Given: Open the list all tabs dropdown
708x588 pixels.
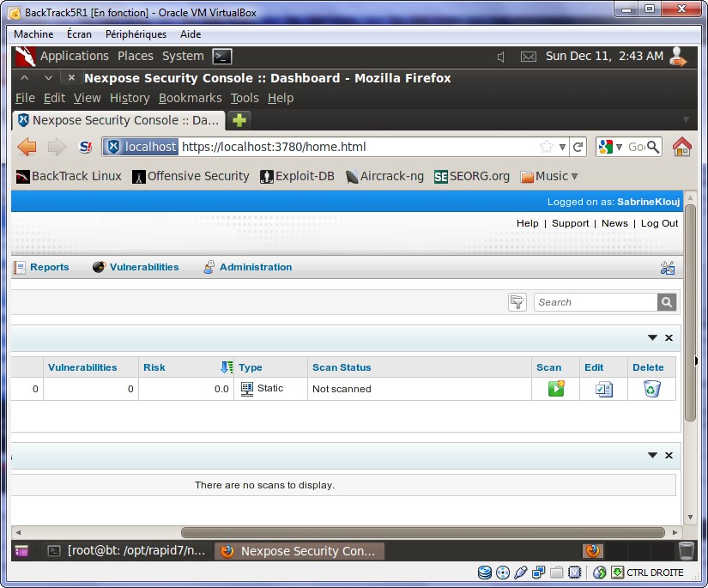Looking at the screenshot, I should (x=686, y=120).
